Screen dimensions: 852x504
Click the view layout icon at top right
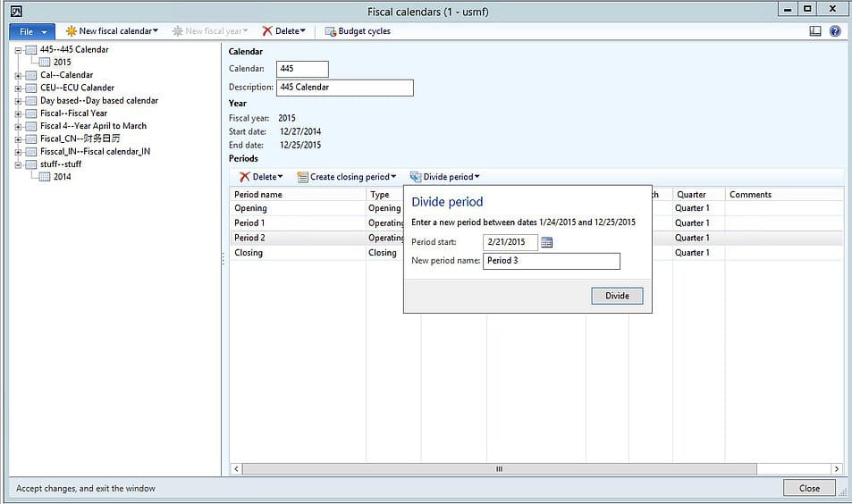[815, 31]
